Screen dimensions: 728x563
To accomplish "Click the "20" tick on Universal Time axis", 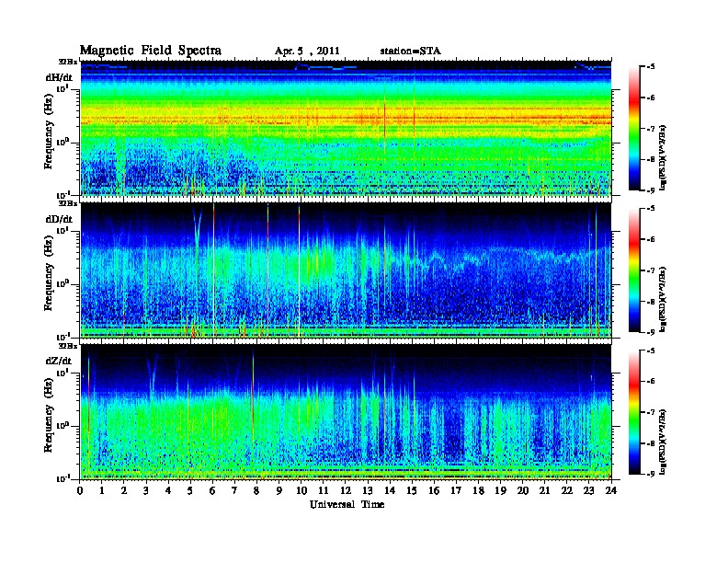I will (522, 490).
